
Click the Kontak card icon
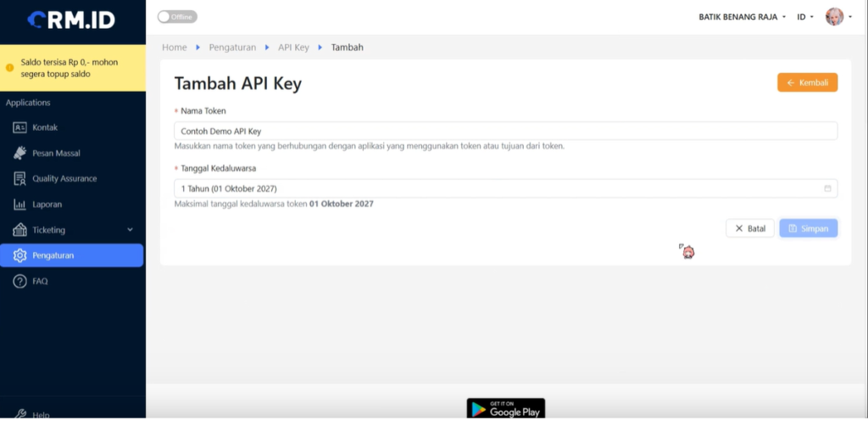click(x=20, y=127)
